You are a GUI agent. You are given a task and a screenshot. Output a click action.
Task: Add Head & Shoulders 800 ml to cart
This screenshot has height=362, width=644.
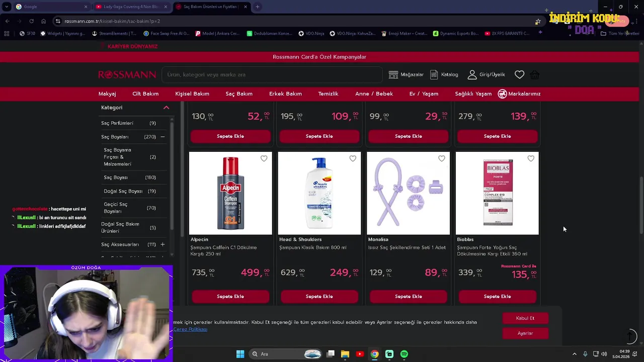tap(319, 296)
